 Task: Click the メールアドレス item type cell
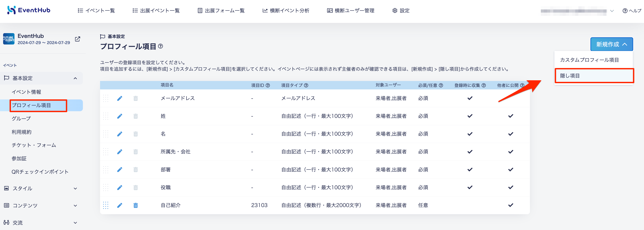298,98
